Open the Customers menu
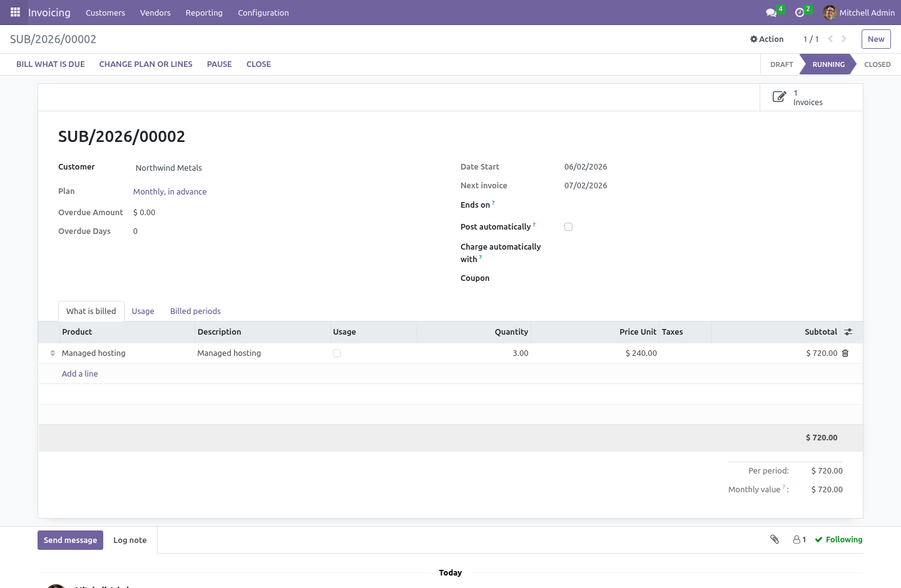Image resolution: width=901 pixels, height=588 pixels. tap(105, 13)
